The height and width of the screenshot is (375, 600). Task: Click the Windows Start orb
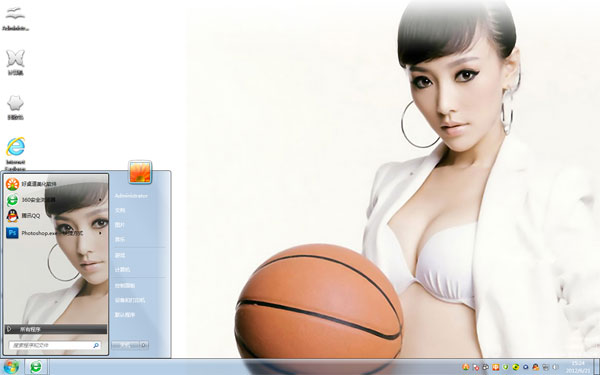click(x=11, y=367)
